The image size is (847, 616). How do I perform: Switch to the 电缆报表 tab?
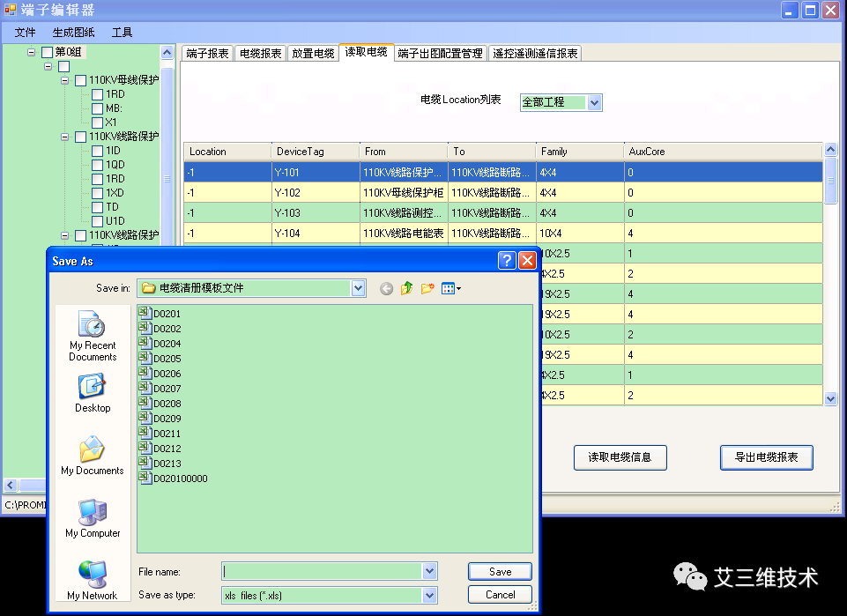tap(258, 52)
